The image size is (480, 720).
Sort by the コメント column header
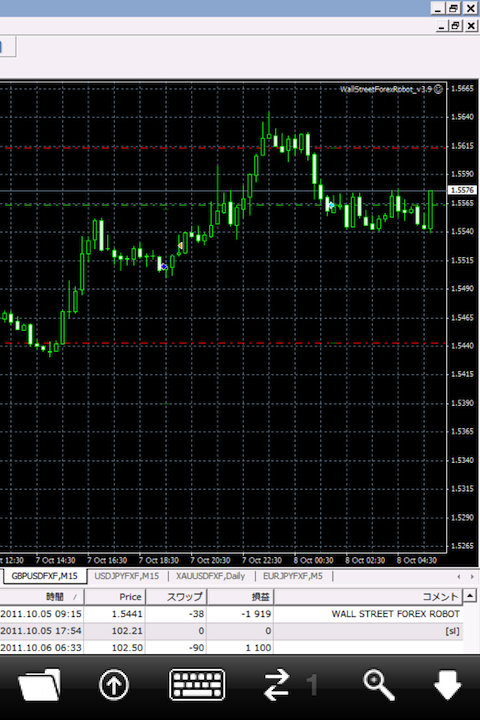click(x=368, y=596)
